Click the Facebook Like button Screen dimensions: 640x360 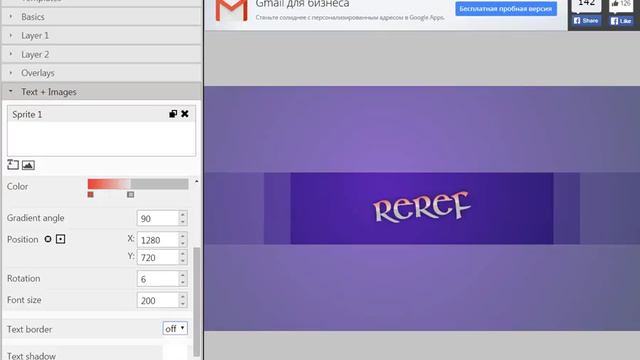coord(621,21)
